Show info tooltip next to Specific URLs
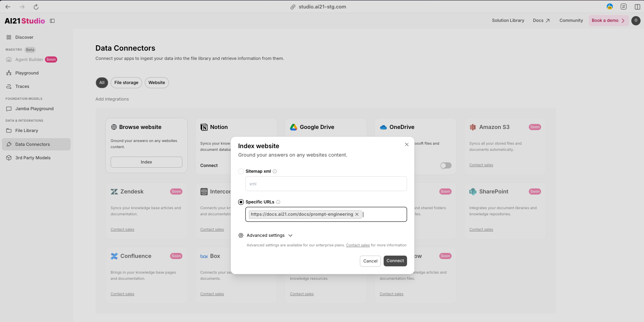 tap(278, 202)
